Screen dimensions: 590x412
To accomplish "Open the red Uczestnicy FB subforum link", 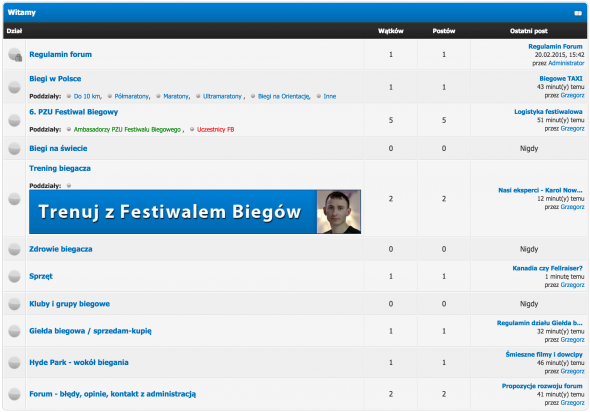I will click(216, 129).
